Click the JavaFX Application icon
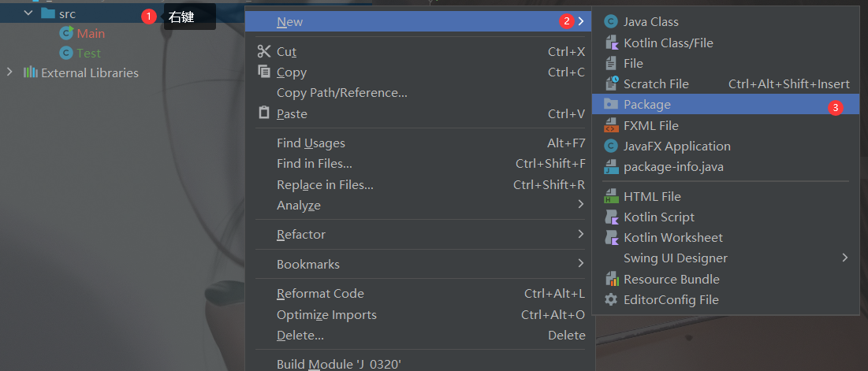The width and height of the screenshot is (868, 371). pos(611,146)
